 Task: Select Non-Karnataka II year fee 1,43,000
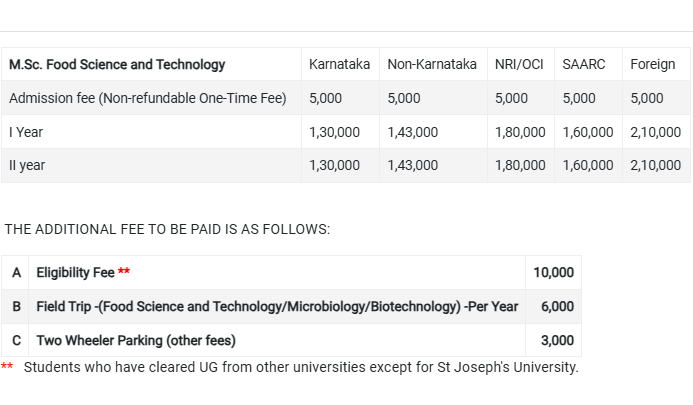click(x=412, y=166)
